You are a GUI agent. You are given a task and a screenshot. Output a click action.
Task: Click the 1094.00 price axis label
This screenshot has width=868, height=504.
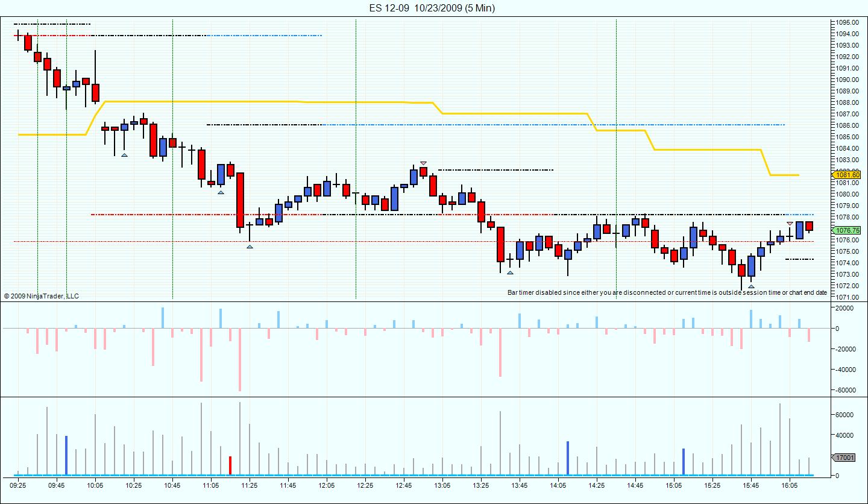(x=847, y=34)
